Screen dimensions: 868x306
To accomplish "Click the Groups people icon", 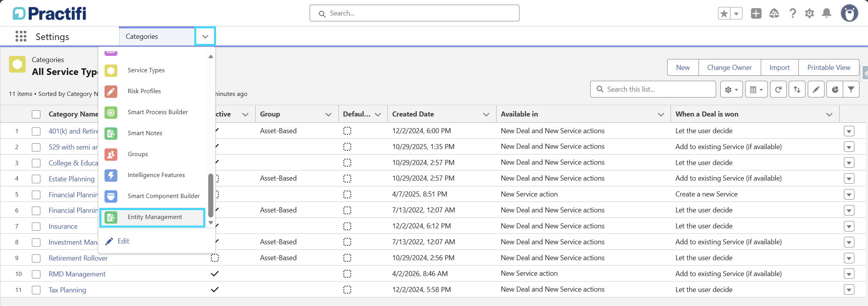I will pos(111,154).
